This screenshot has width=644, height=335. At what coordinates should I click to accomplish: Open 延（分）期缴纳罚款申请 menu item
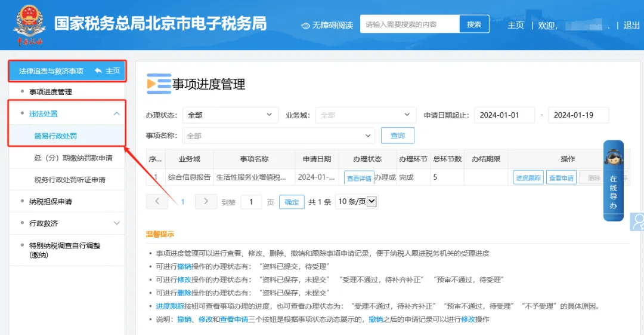click(x=73, y=158)
